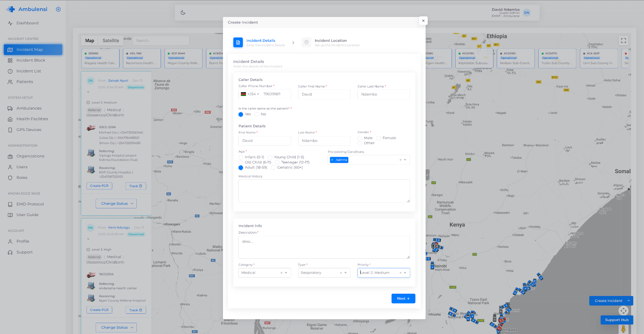The width and height of the screenshot is (644, 334).
Task: Click the GPS Devices sidebar icon
Action: [x=10, y=130]
